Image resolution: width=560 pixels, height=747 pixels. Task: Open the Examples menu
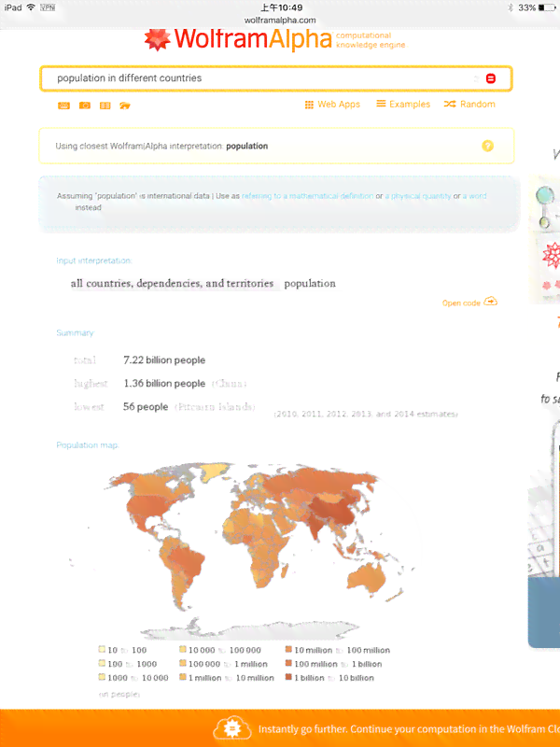[x=403, y=104]
